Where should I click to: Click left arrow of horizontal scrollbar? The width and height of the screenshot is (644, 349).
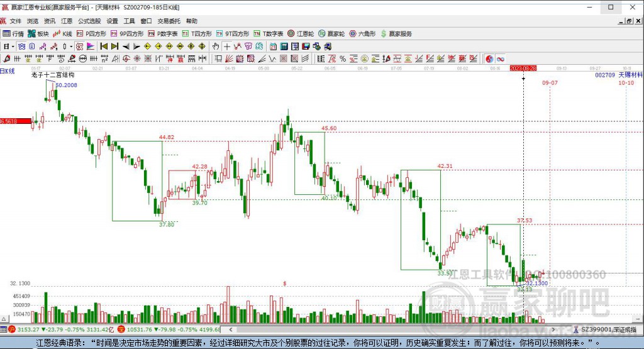click(231, 330)
